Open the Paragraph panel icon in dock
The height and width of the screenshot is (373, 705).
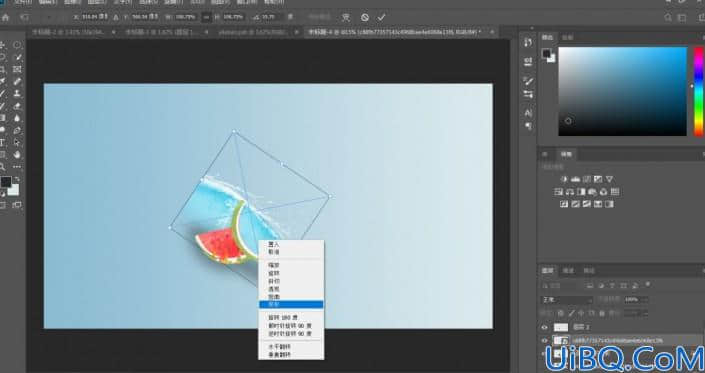528,126
